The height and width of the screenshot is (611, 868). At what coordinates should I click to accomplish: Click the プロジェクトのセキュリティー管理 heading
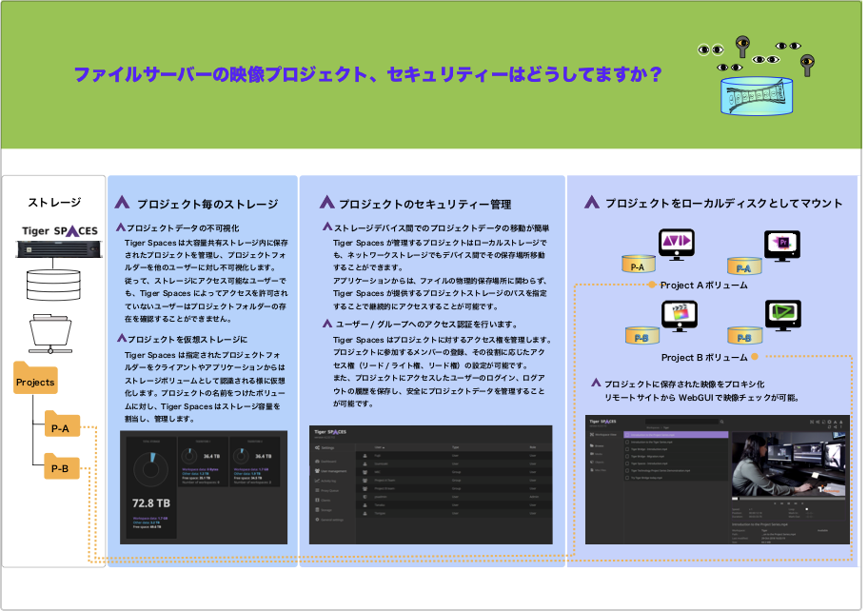pyautogui.click(x=425, y=205)
